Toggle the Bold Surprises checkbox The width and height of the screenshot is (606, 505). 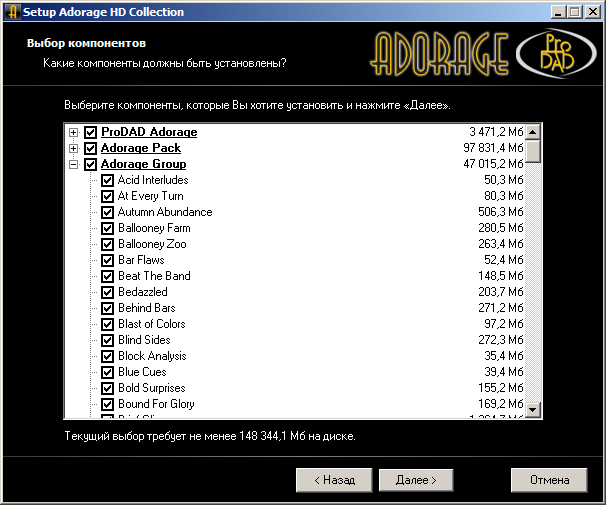coord(107,388)
